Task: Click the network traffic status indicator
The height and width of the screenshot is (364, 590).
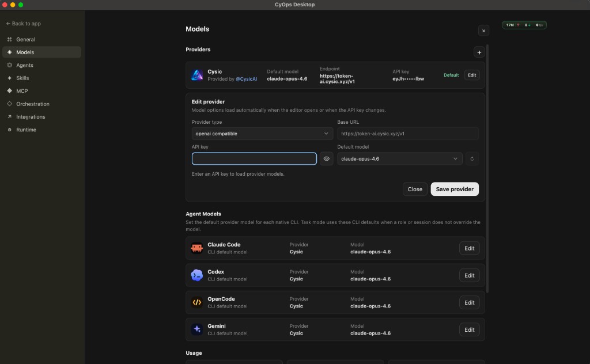Action: 524,25
